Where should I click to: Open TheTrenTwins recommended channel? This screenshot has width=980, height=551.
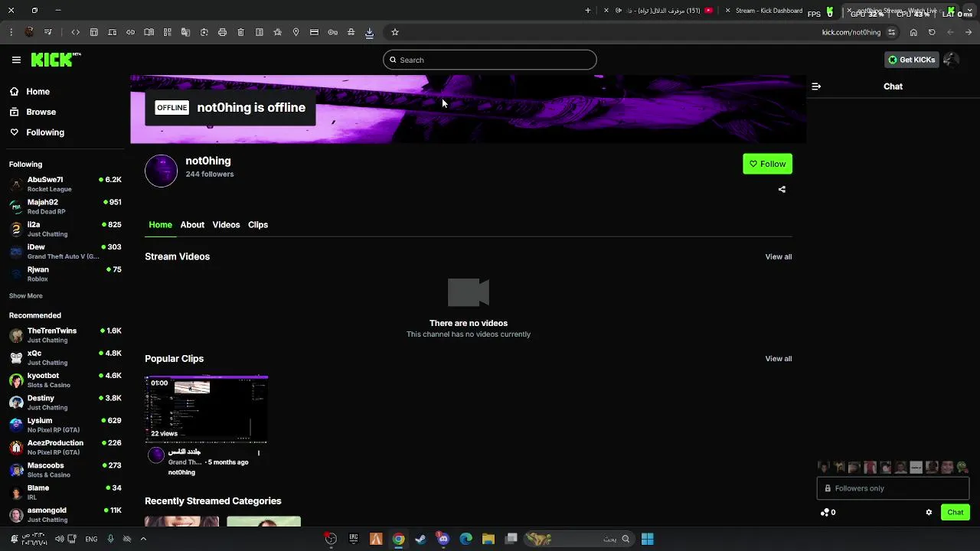(65, 334)
